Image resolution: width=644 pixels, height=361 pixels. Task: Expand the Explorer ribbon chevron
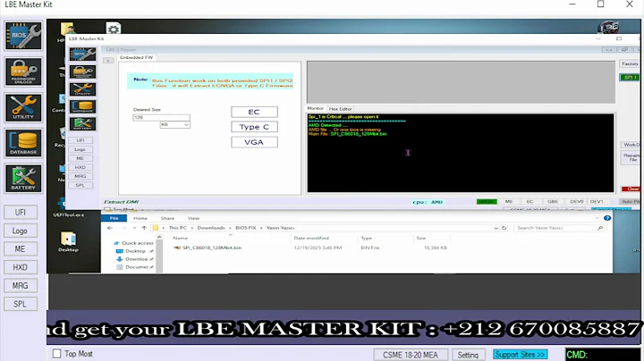[x=597, y=218]
